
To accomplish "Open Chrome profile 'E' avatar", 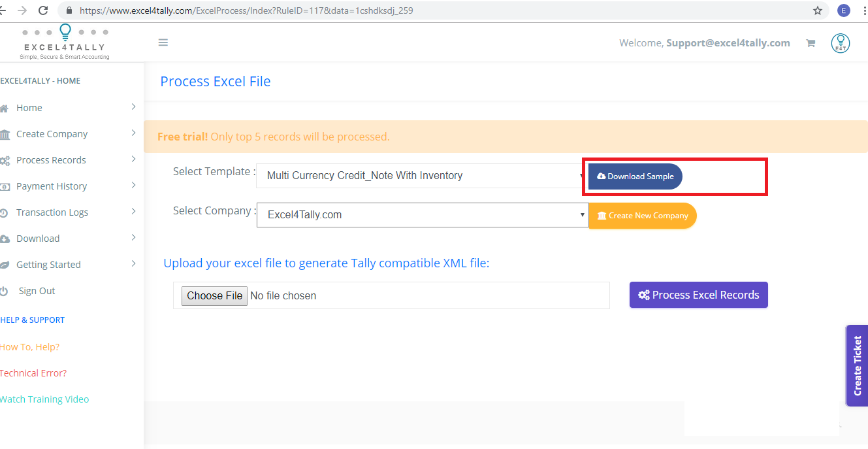I will click(844, 10).
